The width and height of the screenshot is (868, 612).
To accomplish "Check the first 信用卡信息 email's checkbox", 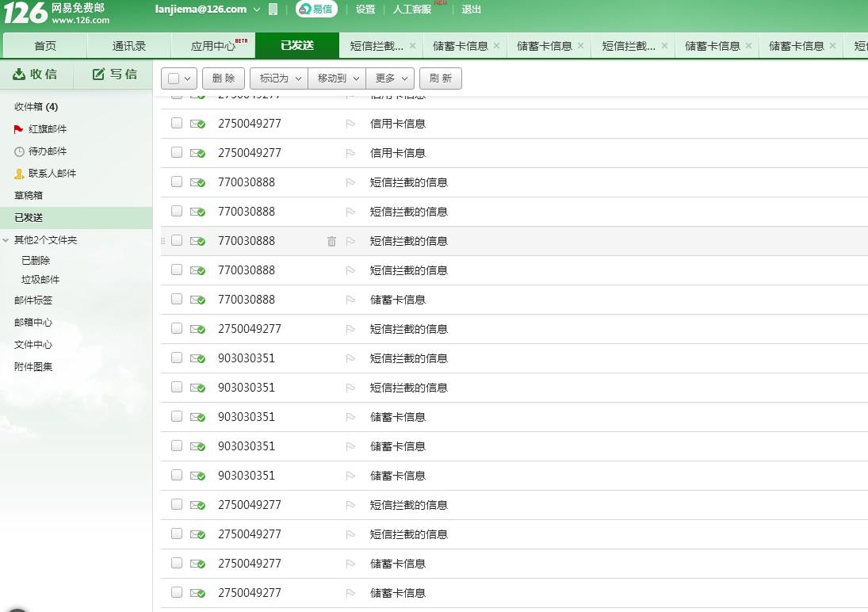I will (176, 124).
